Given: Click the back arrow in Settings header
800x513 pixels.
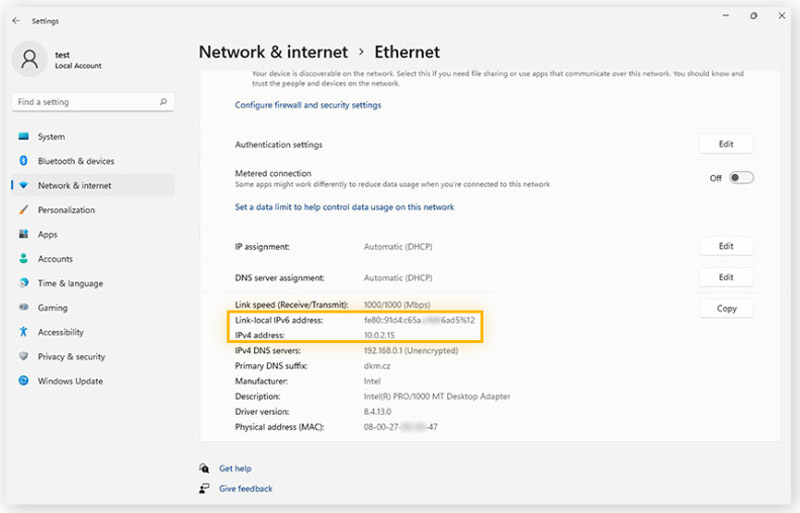Looking at the screenshot, I should (x=15, y=19).
